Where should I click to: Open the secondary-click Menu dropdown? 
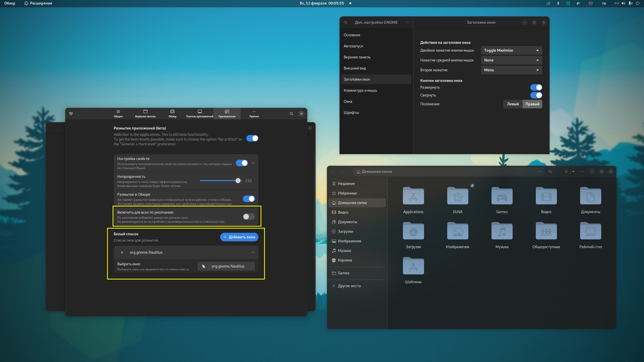pyautogui.click(x=511, y=70)
